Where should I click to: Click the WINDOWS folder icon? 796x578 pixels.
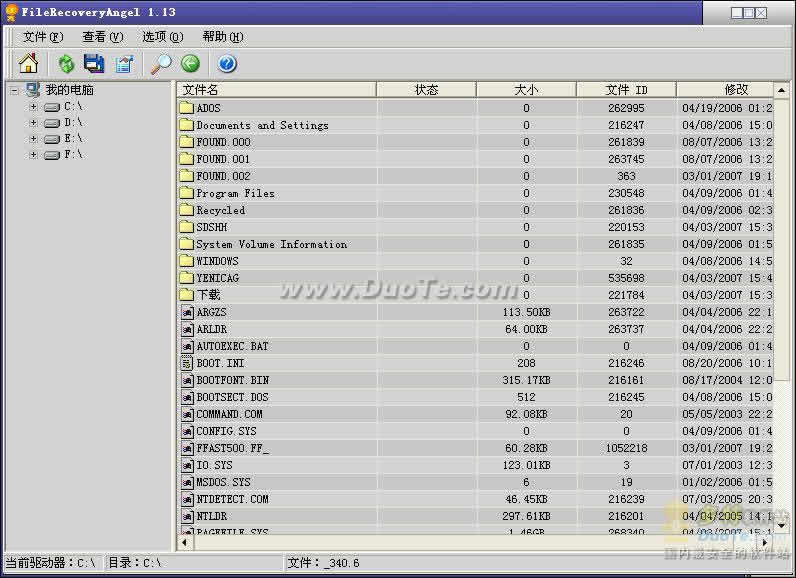(187, 261)
